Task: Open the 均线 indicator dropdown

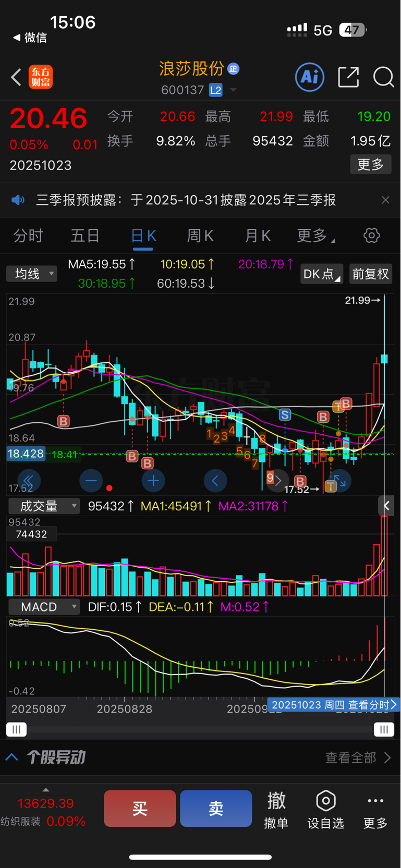Action: (31, 274)
